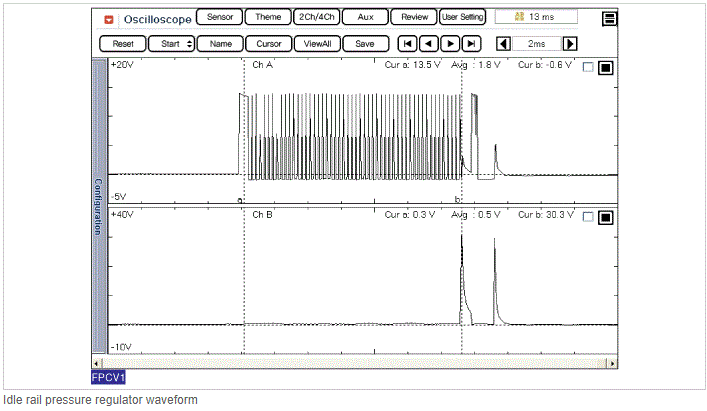Expand the vertical Configuration side panel
This screenshot has width=707, height=411.
pos(98,207)
